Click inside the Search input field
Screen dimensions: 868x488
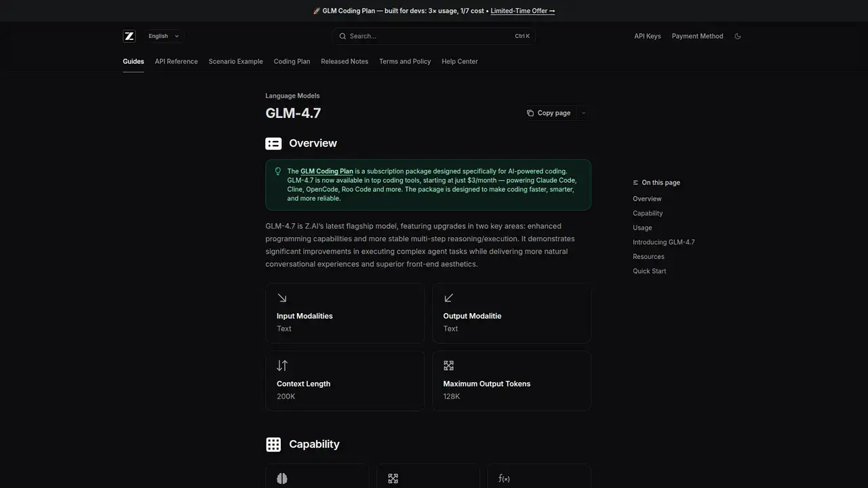pyautogui.click(x=420, y=36)
